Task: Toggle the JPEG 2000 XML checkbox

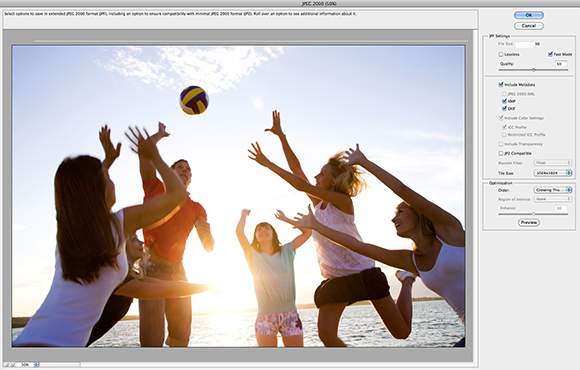Action: coord(504,94)
